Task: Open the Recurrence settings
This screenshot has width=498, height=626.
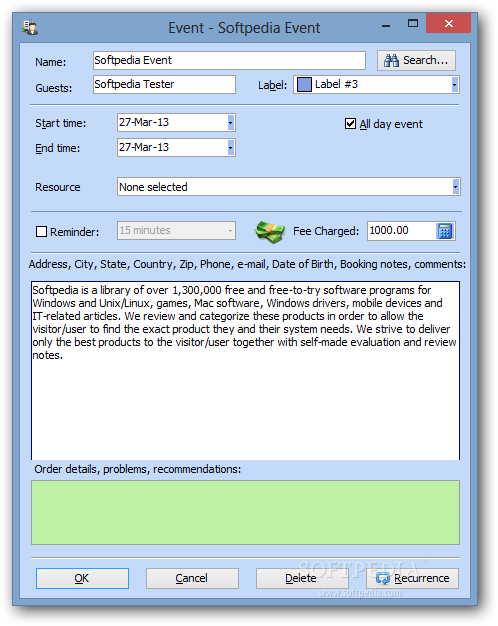Action: point(412,578)
